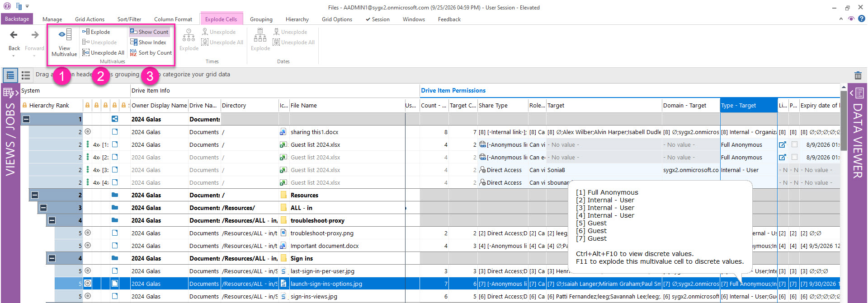Collapse the ribbon with the chevron
This screenshot has height=303, width=868.
click(x=841, y=19)
